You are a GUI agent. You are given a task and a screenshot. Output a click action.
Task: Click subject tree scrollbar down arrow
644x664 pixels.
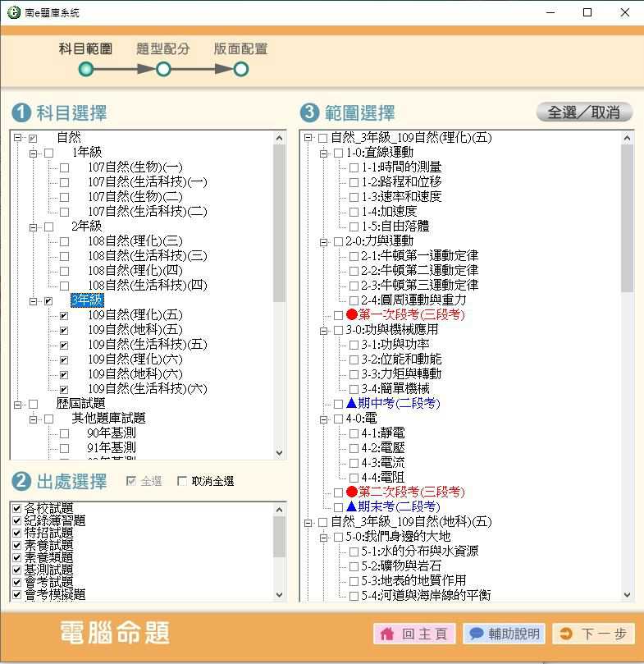(x=279, y=453)
